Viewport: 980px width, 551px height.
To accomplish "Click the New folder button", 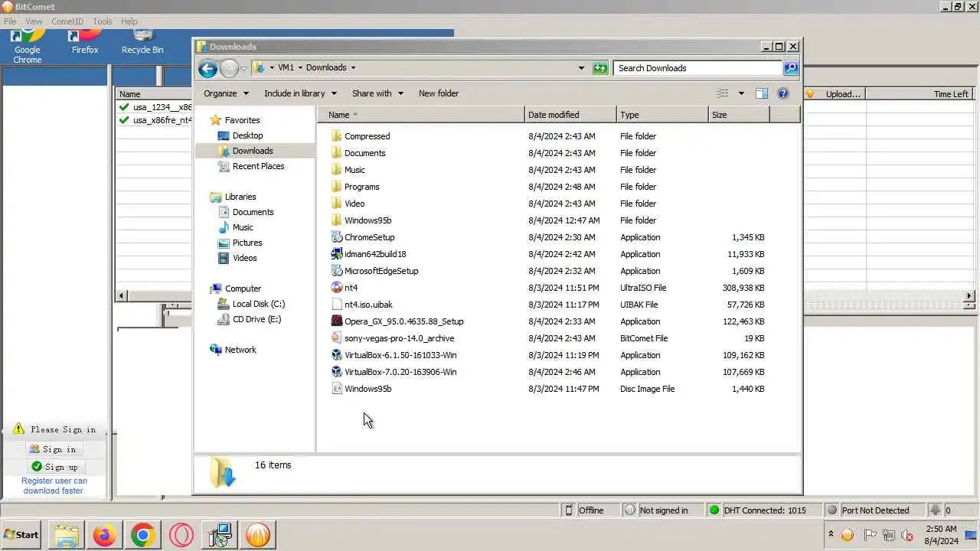I will 439,93.
